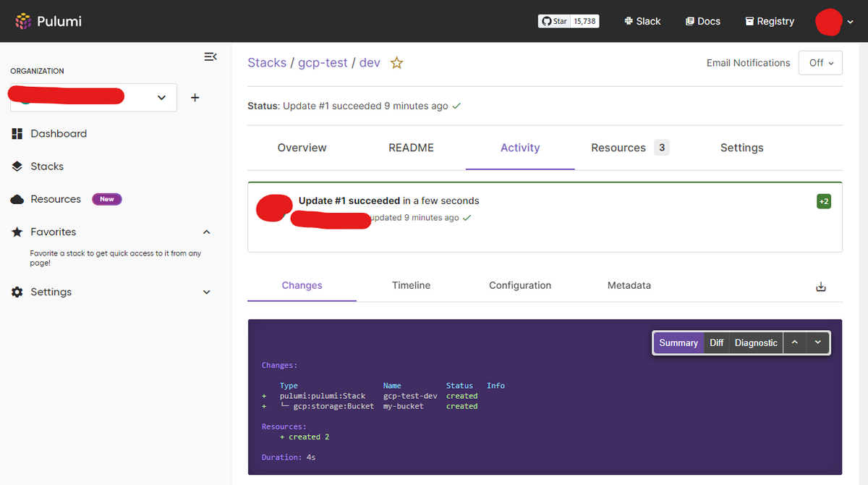This screenshot has width=868, height=485.
Task: Click the +2 resource changes badge
Action: coord(824,201)
